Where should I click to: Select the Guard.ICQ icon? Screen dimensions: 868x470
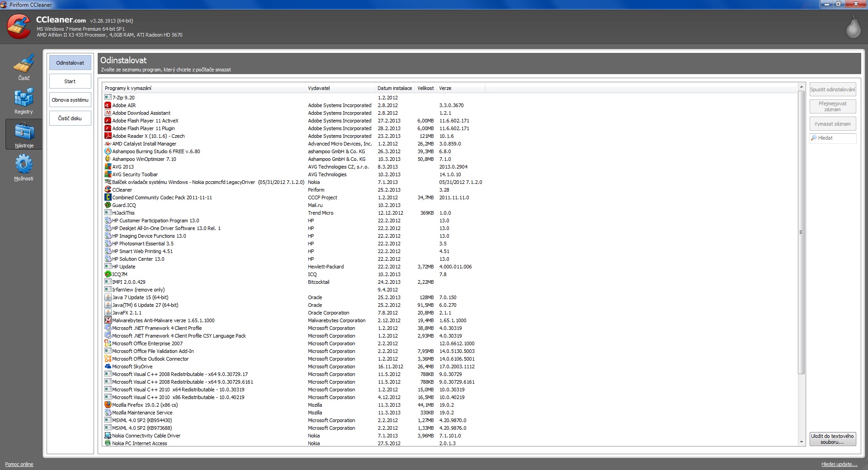pos(108,205)
